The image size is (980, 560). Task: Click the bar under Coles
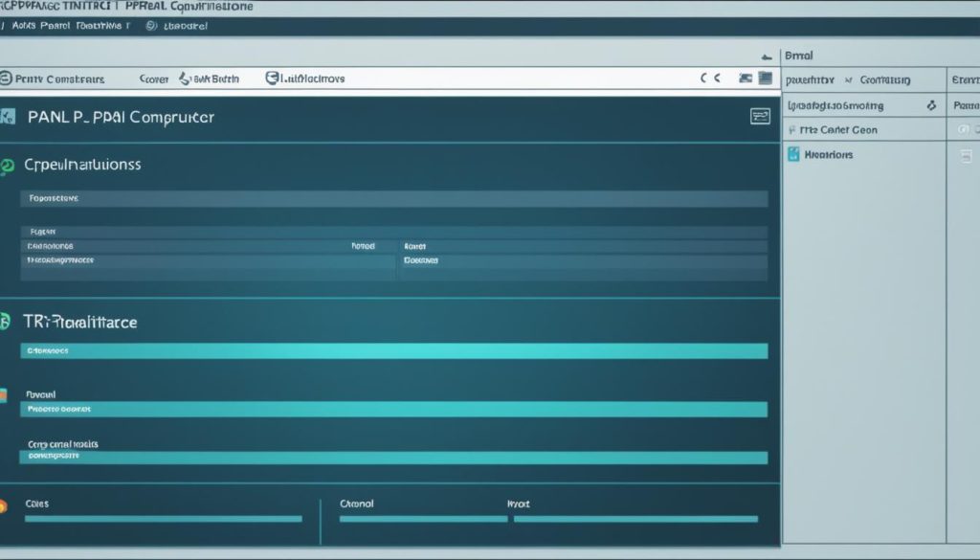tap(163, 519)
